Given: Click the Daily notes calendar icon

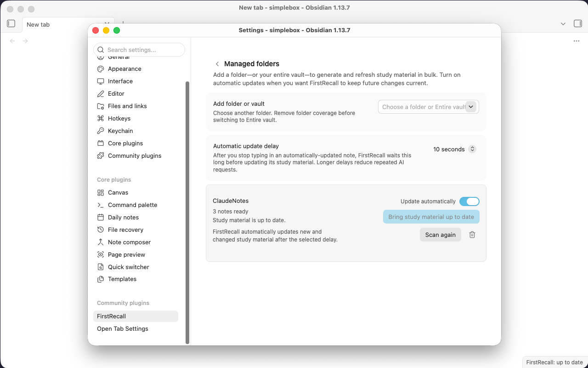Looking at the screenshot, I should pyautogui.click(x=101, y=218).
